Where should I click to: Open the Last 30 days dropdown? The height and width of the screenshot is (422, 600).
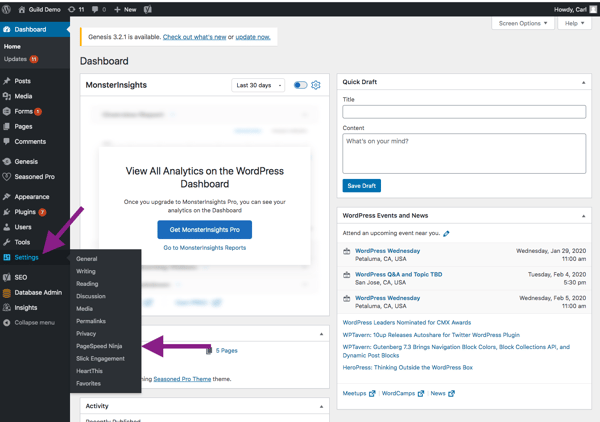click(x=258, y=85)
